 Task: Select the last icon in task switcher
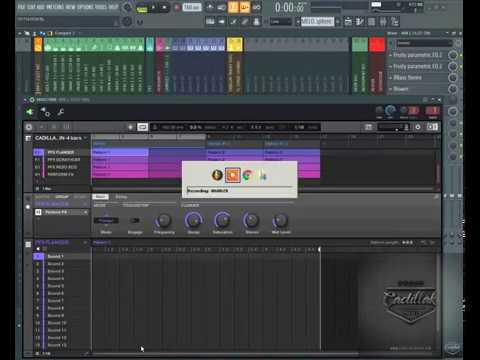(x=262, y=175)
